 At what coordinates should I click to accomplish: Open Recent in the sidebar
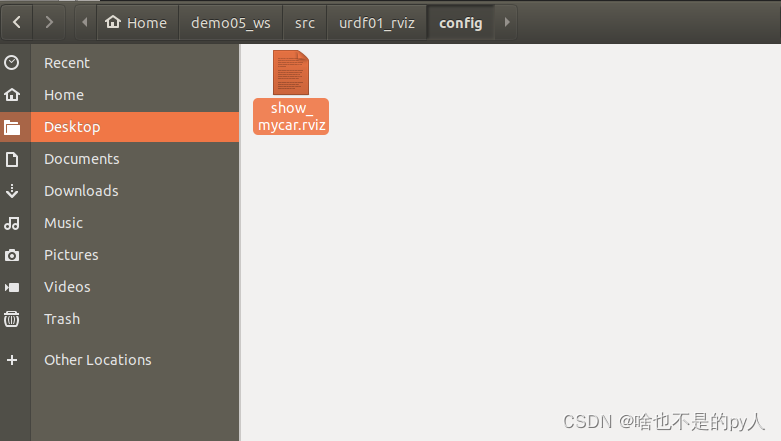[67, 63]
